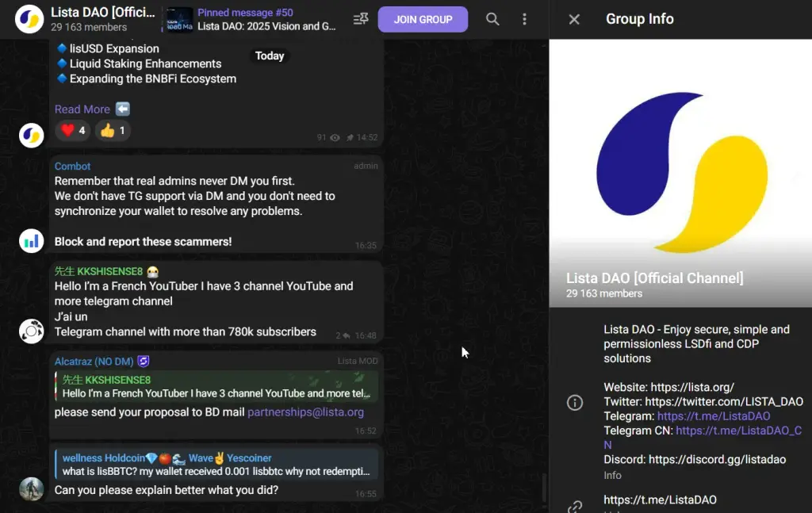Toggle the thumbs up reaction
The image size is (812, 513).
(113, 131)
